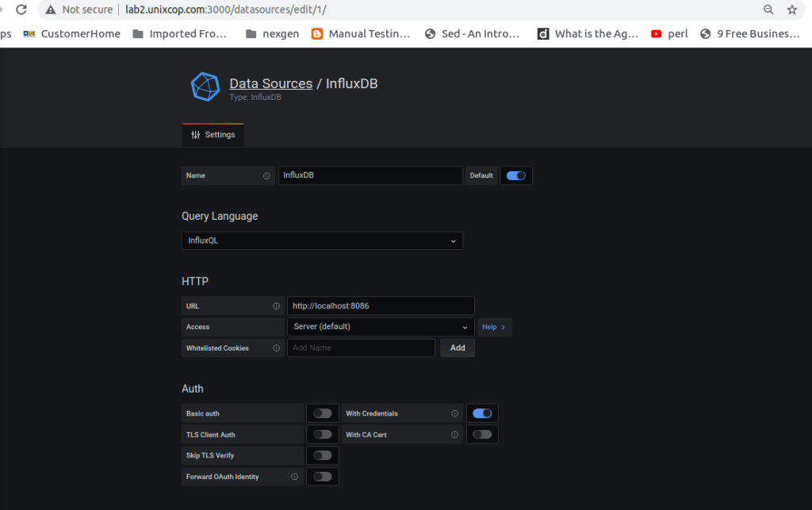The height and width of the screenshot is (510, 812).
Task: Disable the With Credentials switch
Action: (x=482, y=413)
